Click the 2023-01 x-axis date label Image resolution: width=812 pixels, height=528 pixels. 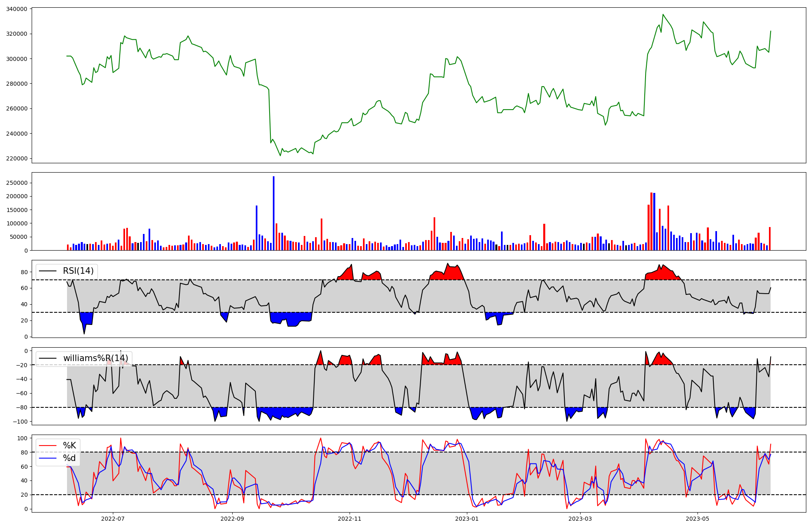(467, 519)
